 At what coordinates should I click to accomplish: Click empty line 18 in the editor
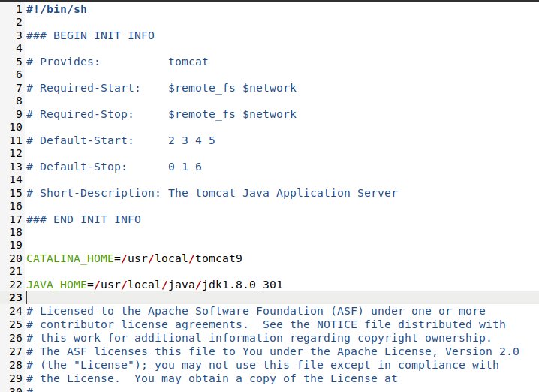click(282, 233)
